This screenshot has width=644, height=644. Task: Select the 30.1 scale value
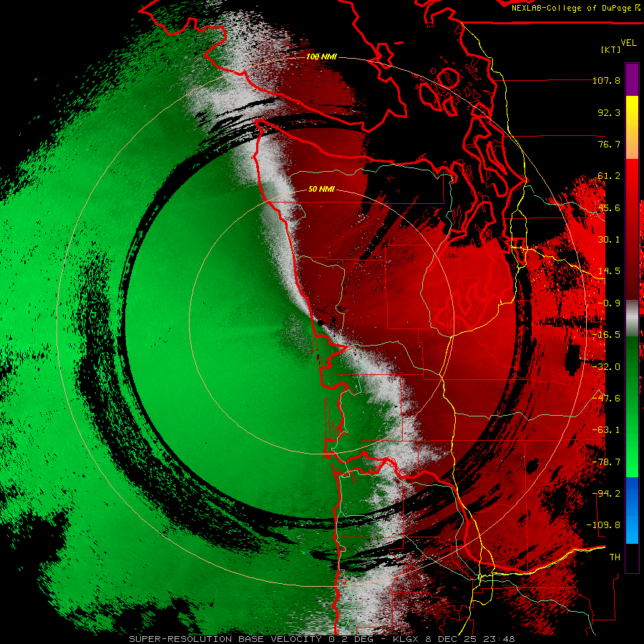pyautogui.click(x=609, y=240)
